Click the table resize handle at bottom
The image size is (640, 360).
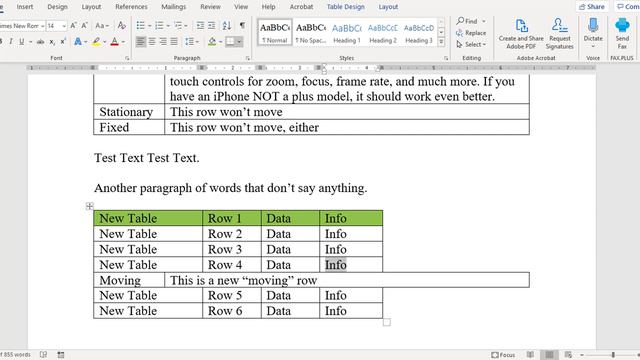(x=387, y=322)
